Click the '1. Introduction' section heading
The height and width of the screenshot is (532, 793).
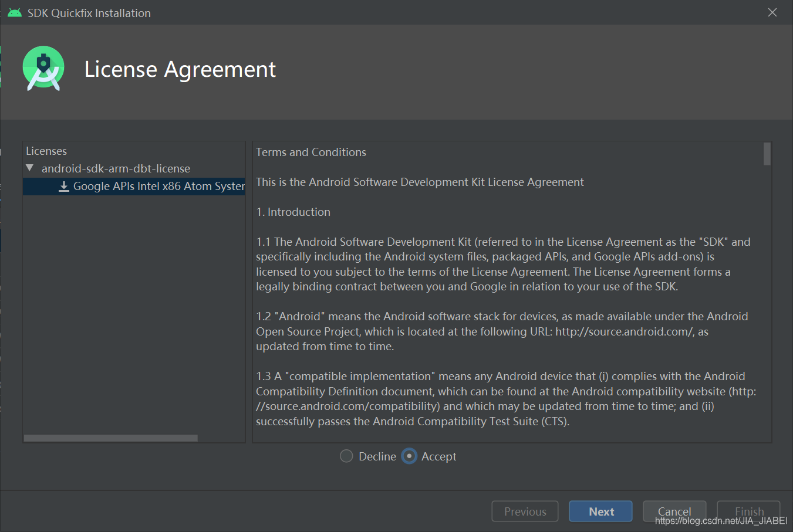coord(293,212)
